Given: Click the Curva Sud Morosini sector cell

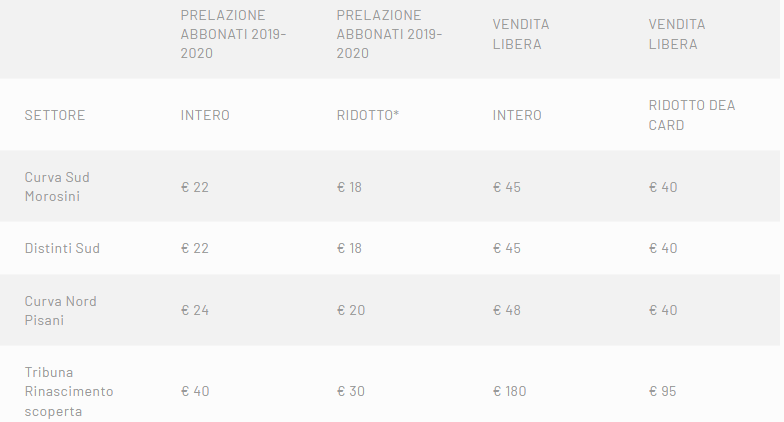Looking at the screenshot, I should [x=57, y=187].
